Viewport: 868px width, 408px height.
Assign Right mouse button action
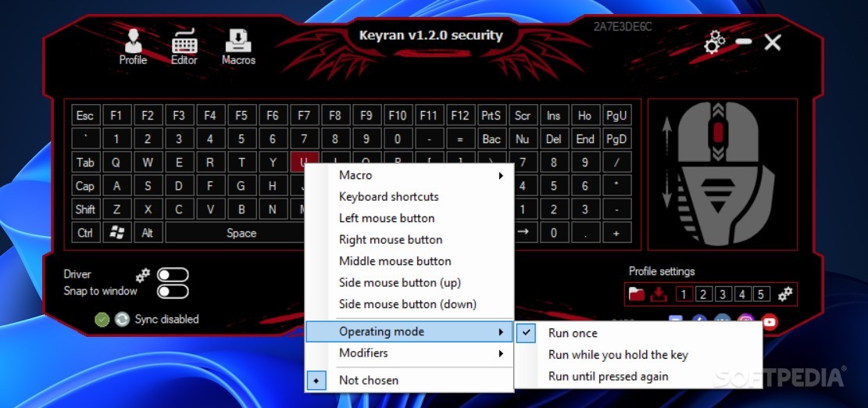409,240
